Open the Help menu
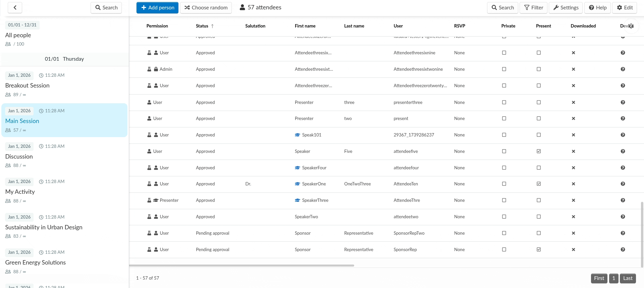The image size is (644, 288). tap(597, 7)
